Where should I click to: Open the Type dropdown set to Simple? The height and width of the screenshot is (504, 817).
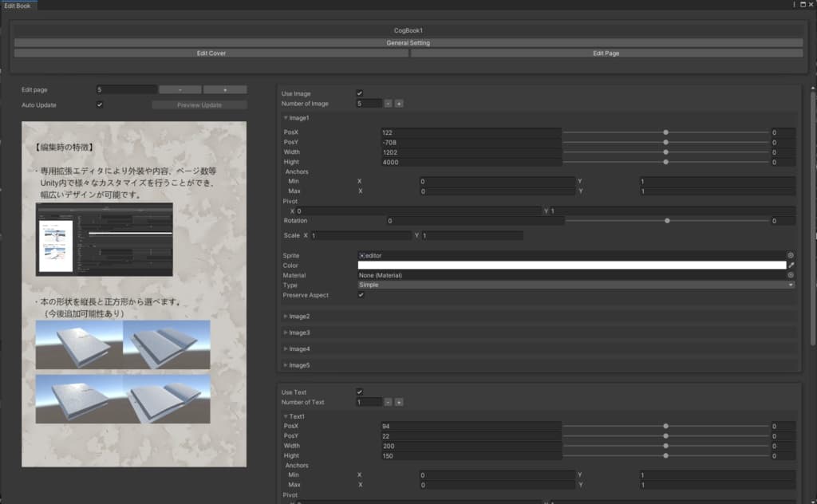point(576,285)
